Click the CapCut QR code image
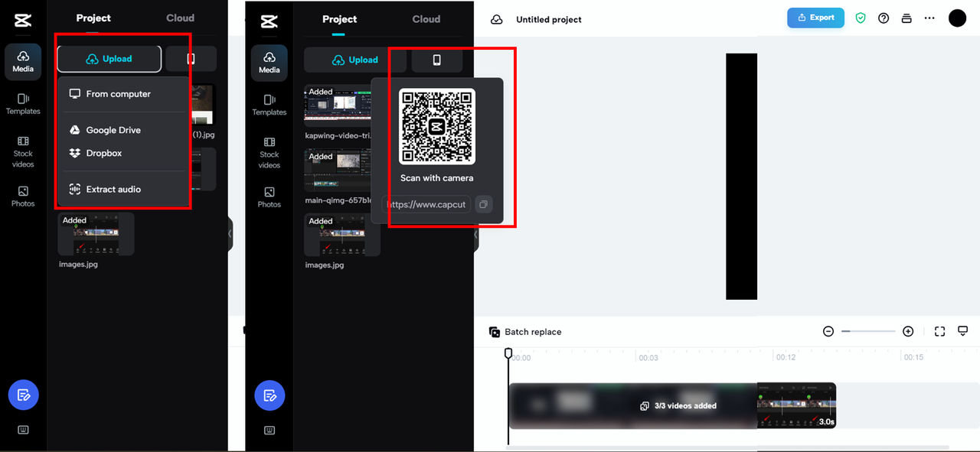Viewport: 980px width, 452px height. (437, 126)
